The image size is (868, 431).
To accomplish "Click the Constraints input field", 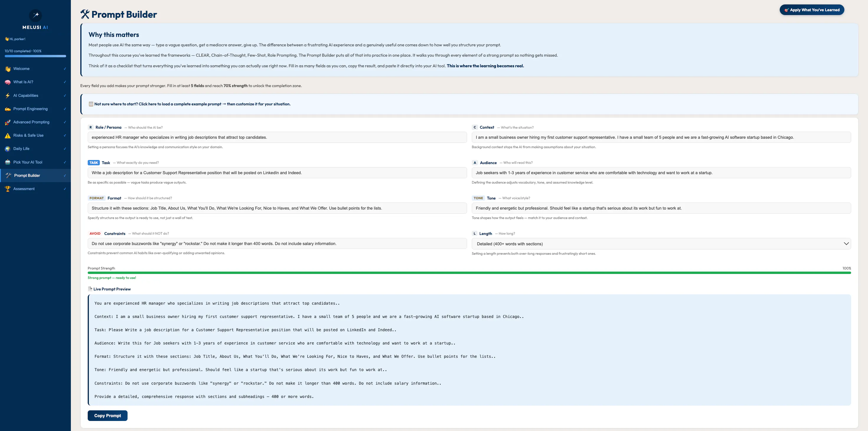I will point(277,243).
